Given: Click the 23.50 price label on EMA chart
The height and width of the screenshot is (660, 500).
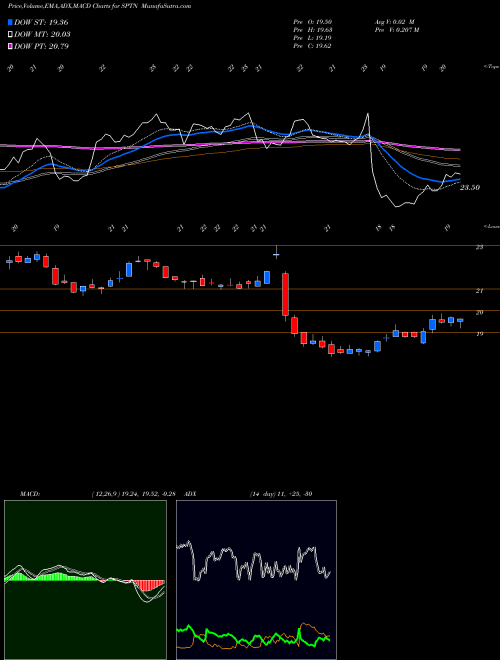Looking at the screenshot, I should pyautogui.click(x=470, y=188).
